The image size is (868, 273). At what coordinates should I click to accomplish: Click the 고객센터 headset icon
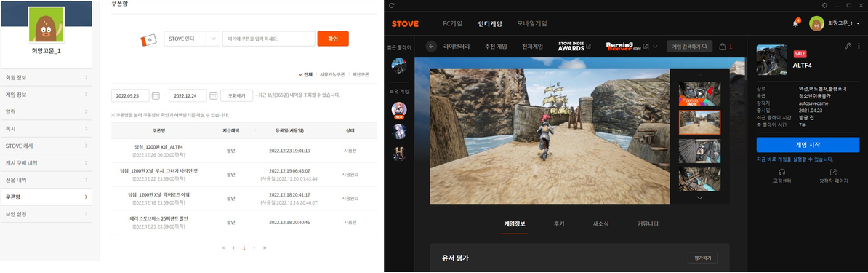[782, 173]
